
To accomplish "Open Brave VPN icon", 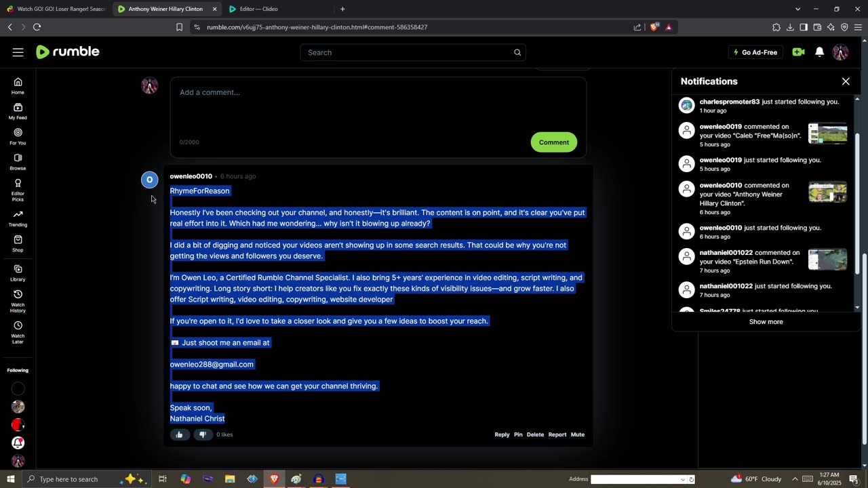I will coord(844,27).
